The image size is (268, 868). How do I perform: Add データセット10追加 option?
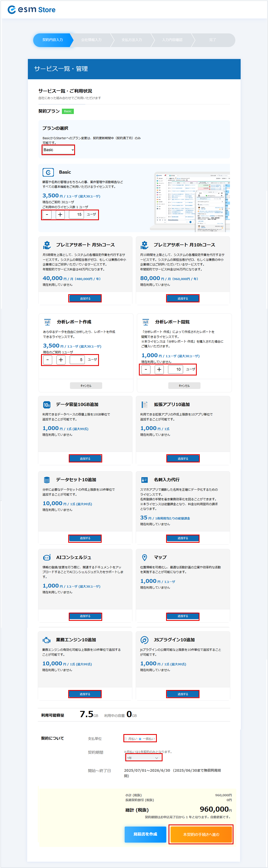85,538
